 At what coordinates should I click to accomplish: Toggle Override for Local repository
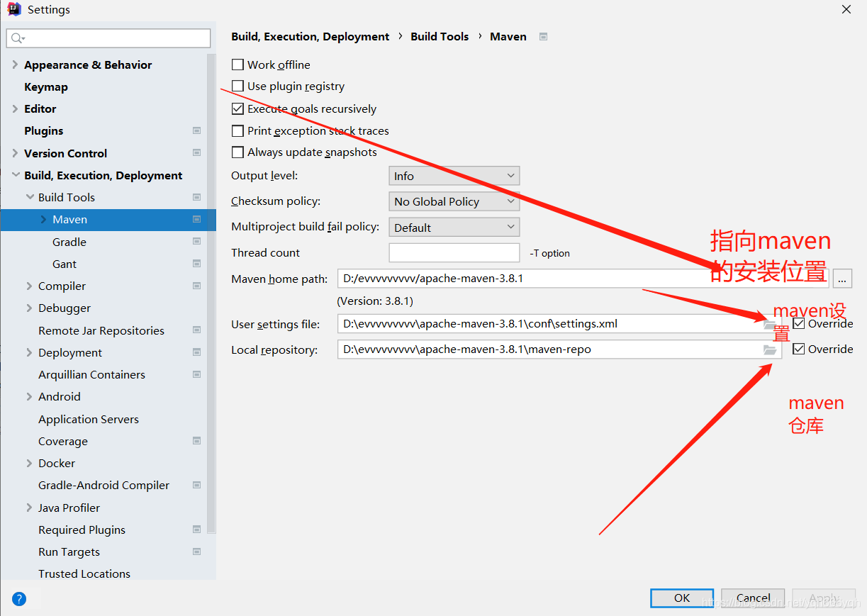click(799, 349)
